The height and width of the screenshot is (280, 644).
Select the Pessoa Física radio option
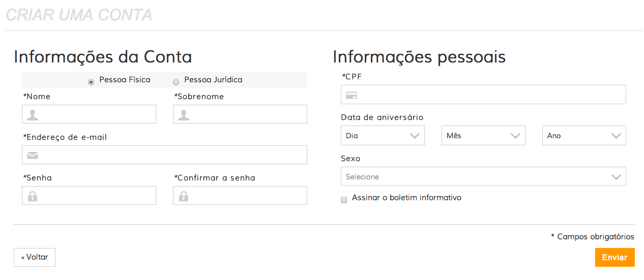(91, 82)
